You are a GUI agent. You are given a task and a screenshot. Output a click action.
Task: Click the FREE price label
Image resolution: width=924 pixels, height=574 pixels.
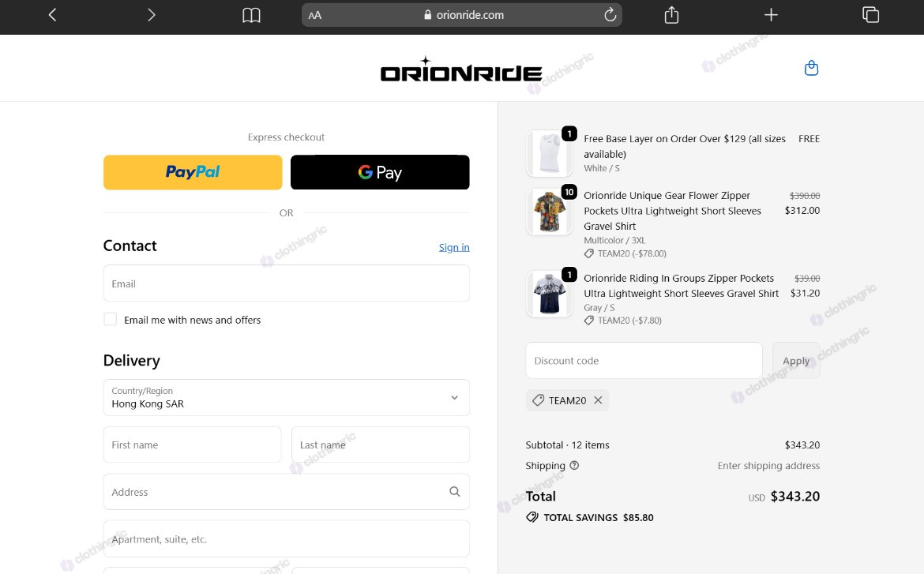click(809, 138)
